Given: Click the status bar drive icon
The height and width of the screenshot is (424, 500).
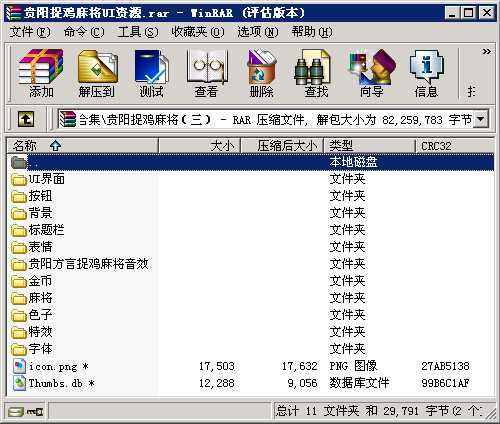Looking at the screenshot, I should click(16, 412).
